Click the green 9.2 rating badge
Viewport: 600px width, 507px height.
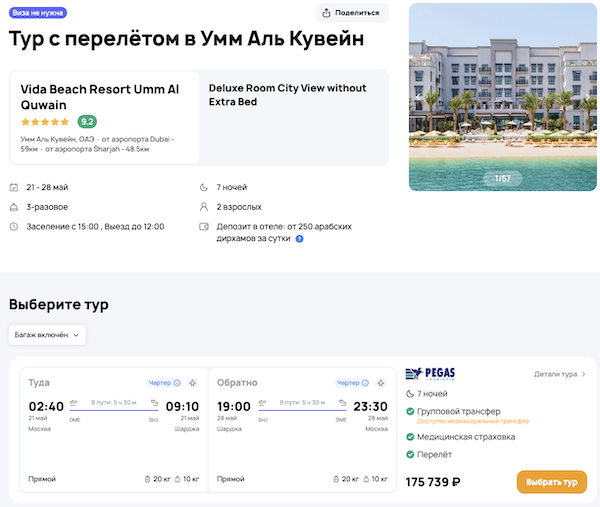(x=87, y=121)
